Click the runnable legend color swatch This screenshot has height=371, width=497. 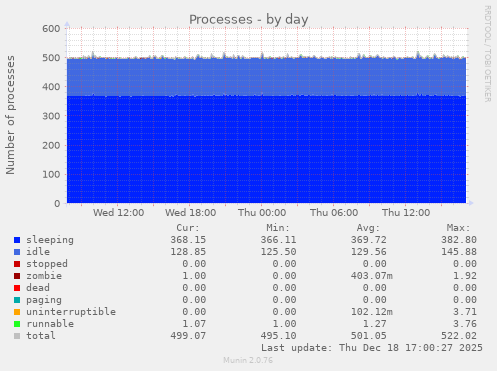tap(17, 324)
